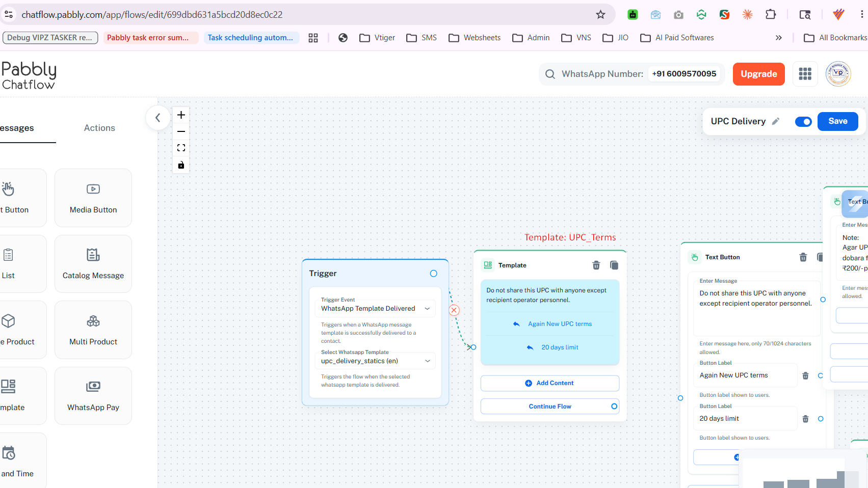Click the WhatsApp Number search icon

(550, 74)
